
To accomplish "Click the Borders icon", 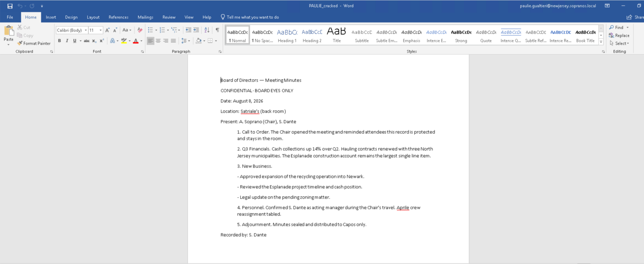I will tap(210, 41).
